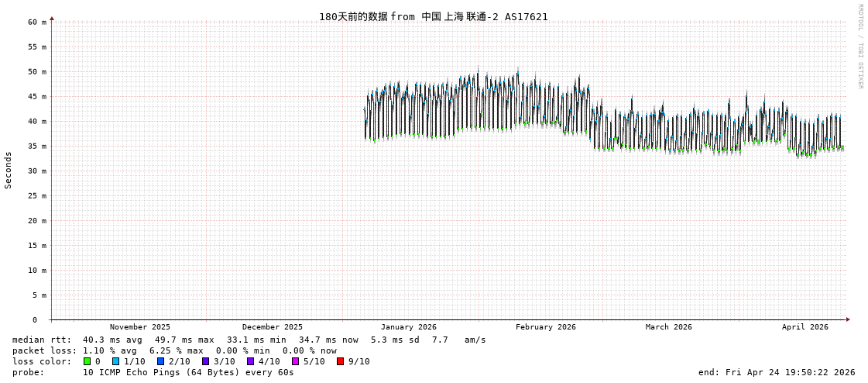
Task: Click the end timestamp Fri Apr 24
Action: [x=776, y=372]
